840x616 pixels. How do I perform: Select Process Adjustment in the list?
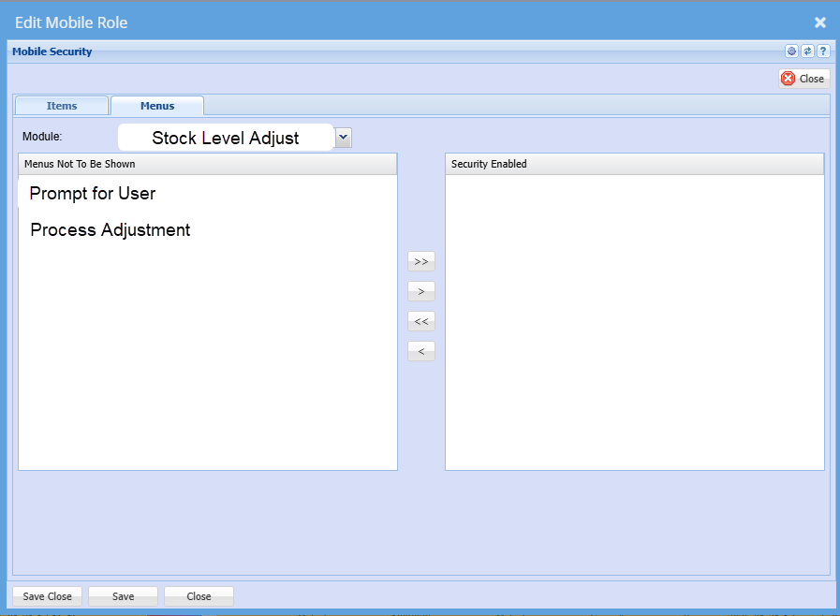pos(111,230)
